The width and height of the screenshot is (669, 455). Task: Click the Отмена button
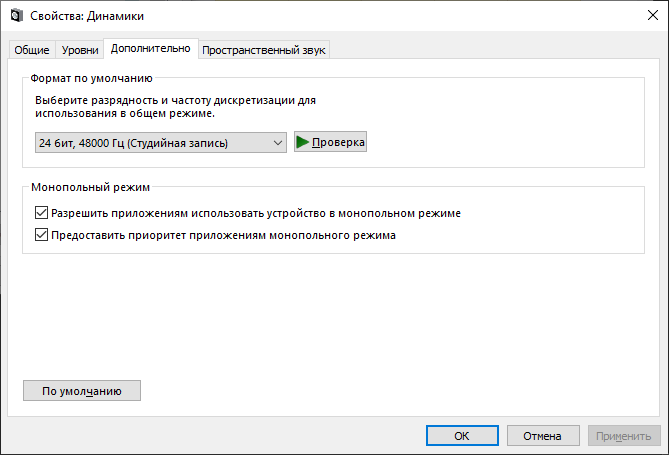[x=543, y=436]
